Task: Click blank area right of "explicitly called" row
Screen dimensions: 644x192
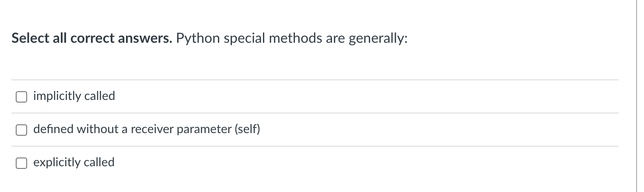Action: coord(367,163)
